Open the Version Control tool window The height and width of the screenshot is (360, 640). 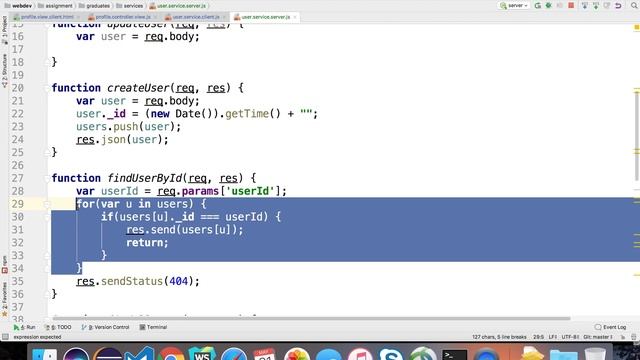[x=105, y=327]
